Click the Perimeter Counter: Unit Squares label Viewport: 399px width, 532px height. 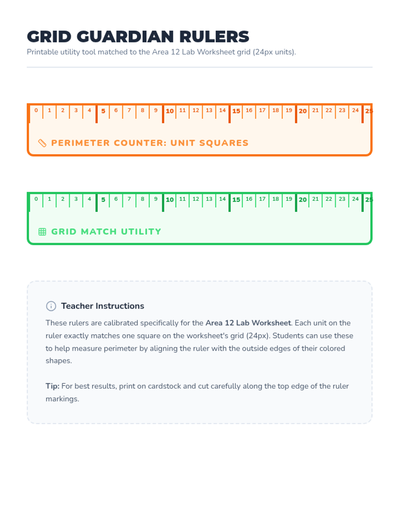tap(150, 143)
